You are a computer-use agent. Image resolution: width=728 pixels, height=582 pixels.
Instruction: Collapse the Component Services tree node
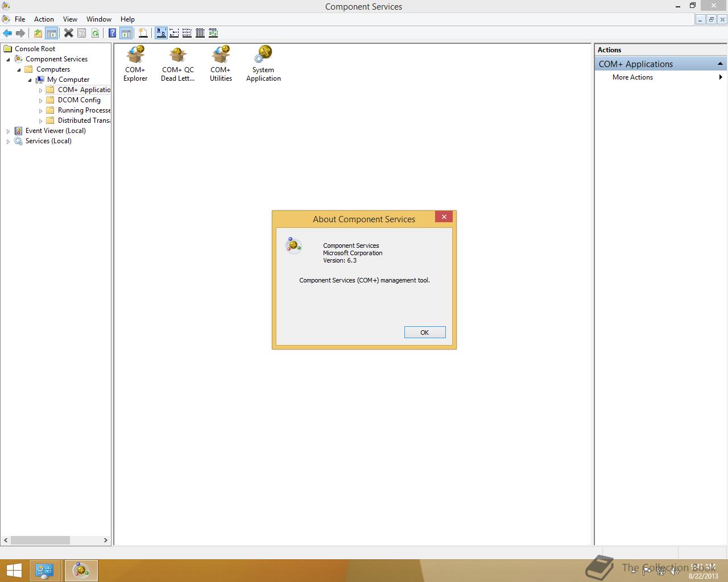tap(9, 60)
